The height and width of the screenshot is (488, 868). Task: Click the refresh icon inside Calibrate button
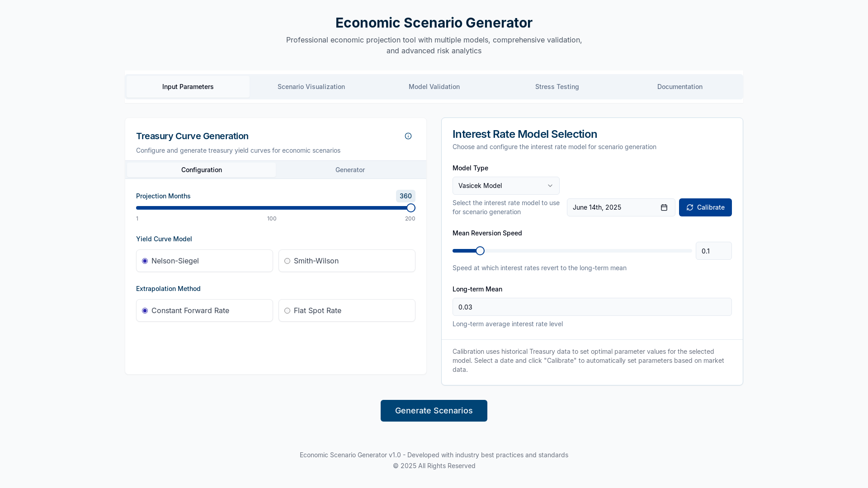pos(689,207)
